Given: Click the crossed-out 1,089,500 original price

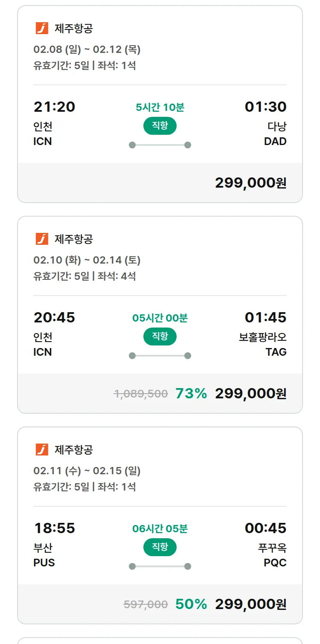Looking at the screenshot, I should (141, 394).
